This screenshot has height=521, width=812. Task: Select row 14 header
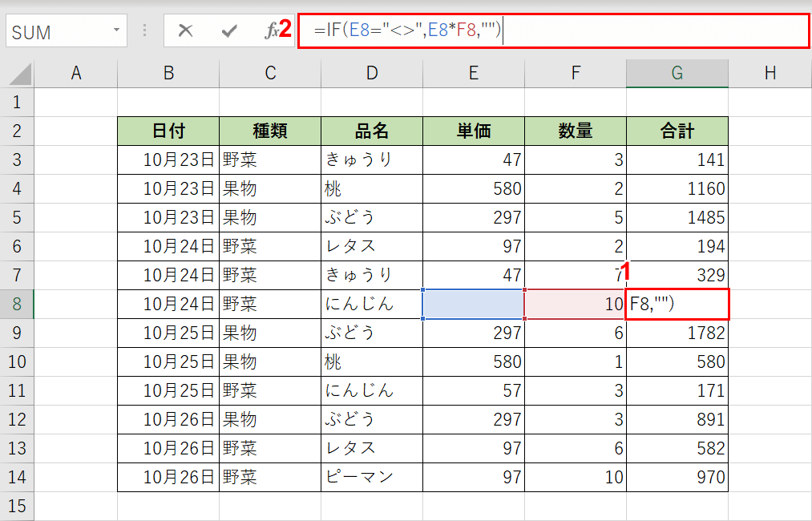point(18,476)
